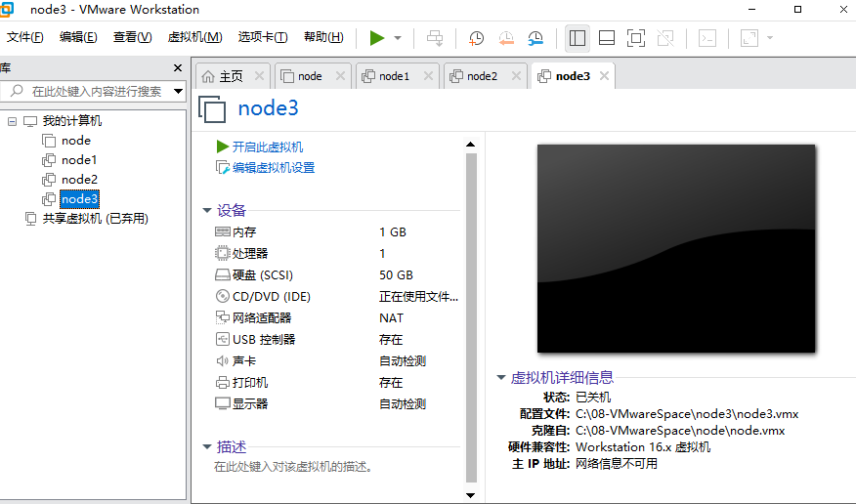Close the node3 tab
The image size is (856, 504).
[x=604, y=76]
